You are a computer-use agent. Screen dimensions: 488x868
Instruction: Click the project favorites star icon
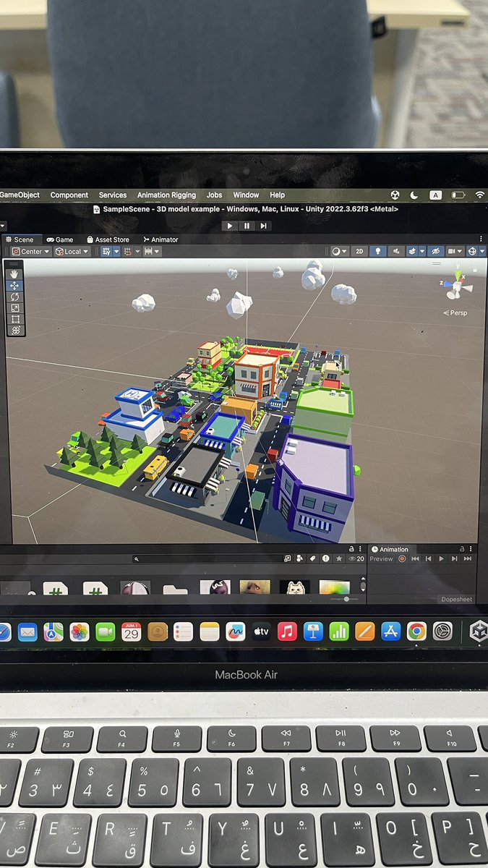[338, 558]
